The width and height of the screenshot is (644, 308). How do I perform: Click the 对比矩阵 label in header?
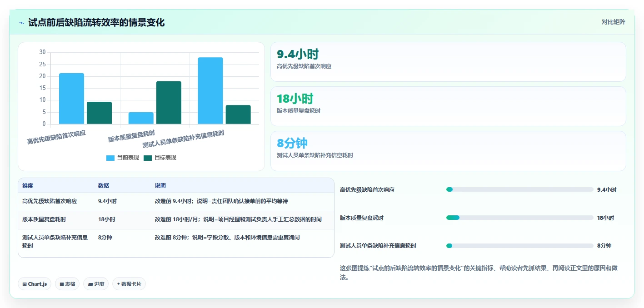613,22
